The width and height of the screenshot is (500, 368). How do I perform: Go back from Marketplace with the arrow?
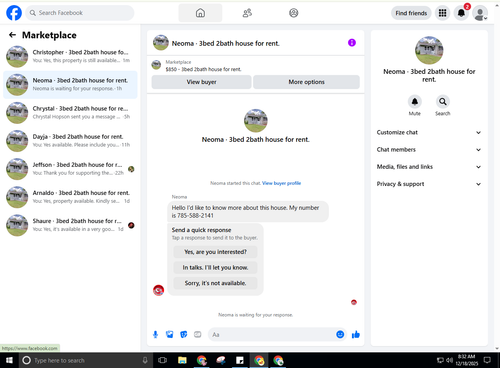click(12, 35)
